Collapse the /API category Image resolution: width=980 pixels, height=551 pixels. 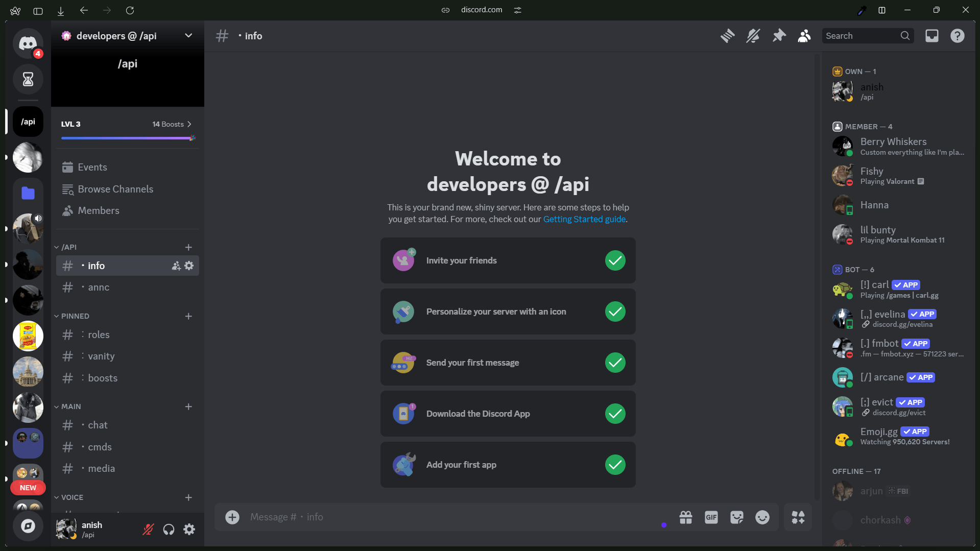[65, 247]
